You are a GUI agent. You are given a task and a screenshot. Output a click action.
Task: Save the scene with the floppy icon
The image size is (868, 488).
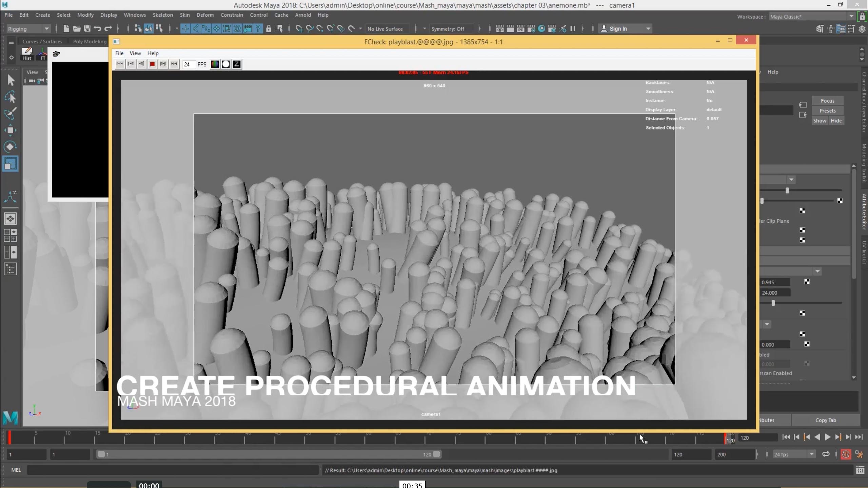[x=87, y=29]
